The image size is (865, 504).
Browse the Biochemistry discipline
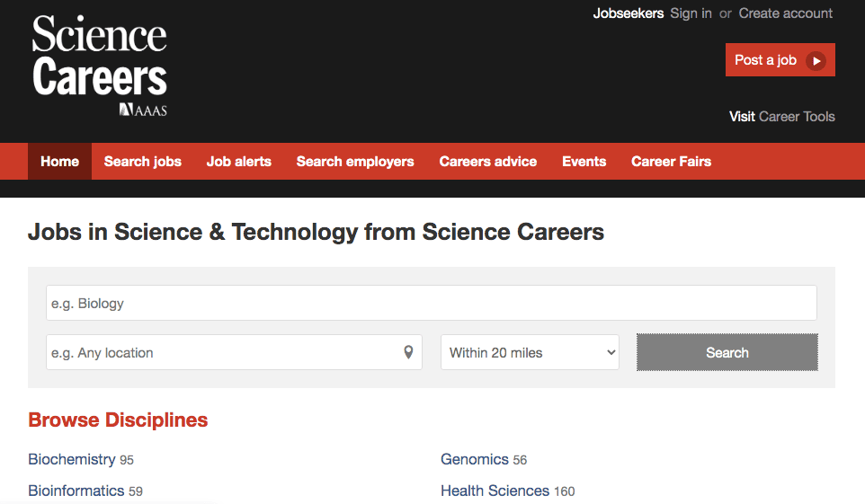click(72, 459)
